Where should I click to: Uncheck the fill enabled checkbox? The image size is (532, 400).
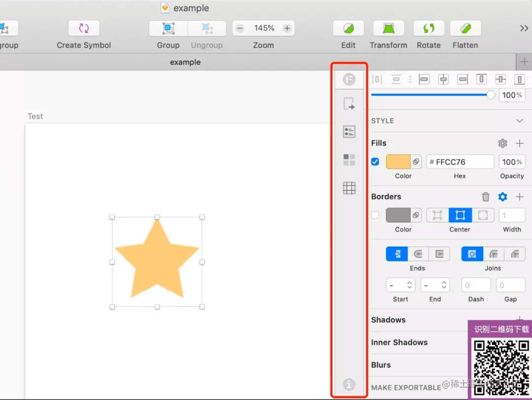[375, 162]
